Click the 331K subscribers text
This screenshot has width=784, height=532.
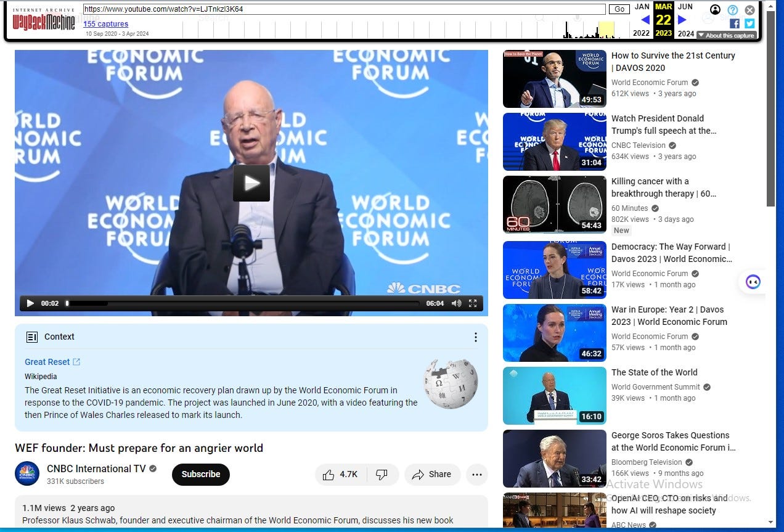[75, 481]
